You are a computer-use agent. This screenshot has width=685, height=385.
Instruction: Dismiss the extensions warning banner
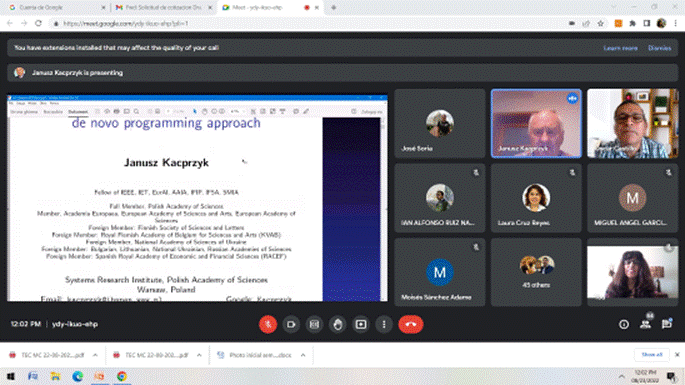tap(660, 48)
